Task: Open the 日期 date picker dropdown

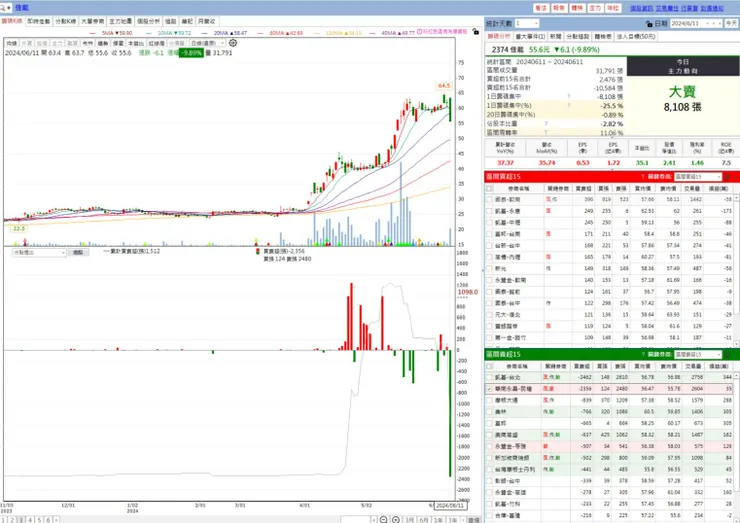Action: tap(707, 24)
